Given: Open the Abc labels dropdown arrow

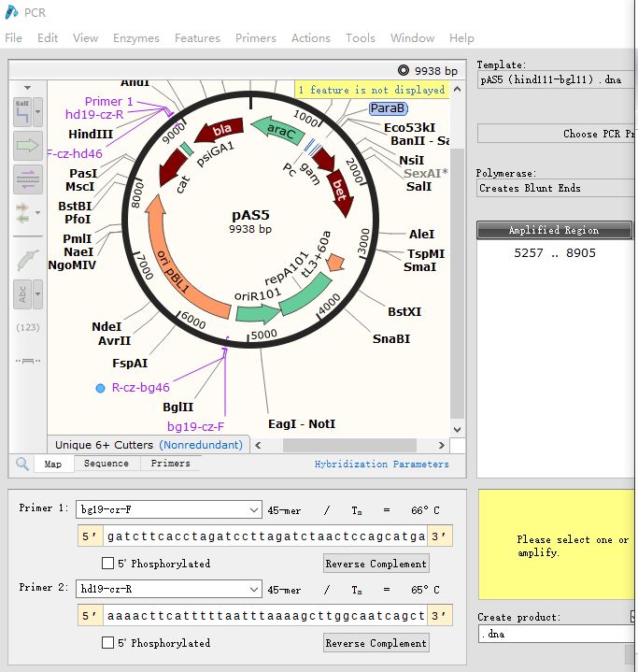Looking at the screenshot, I should pyautogui.click(x=37, y=294).
